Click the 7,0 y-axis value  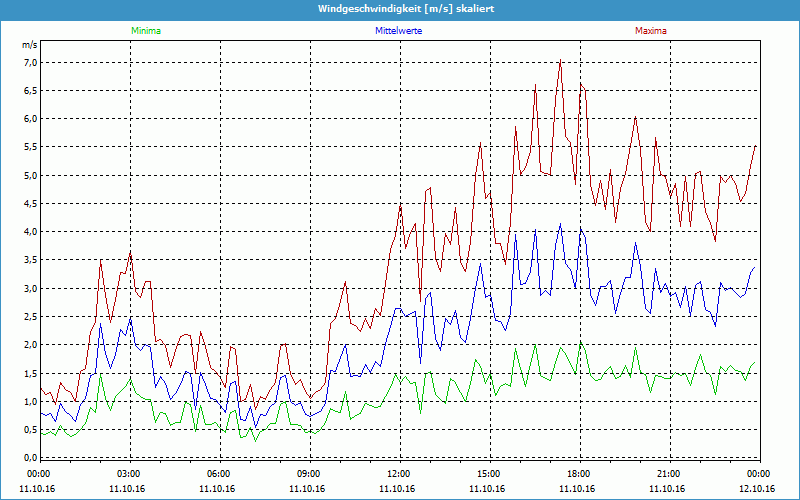31,62
